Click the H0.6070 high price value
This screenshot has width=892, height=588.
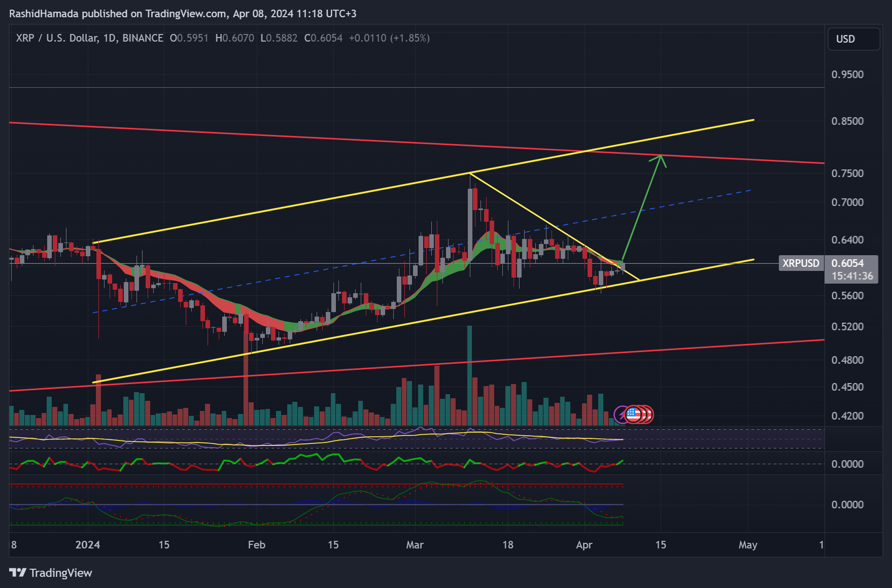(x=234, y=38)
